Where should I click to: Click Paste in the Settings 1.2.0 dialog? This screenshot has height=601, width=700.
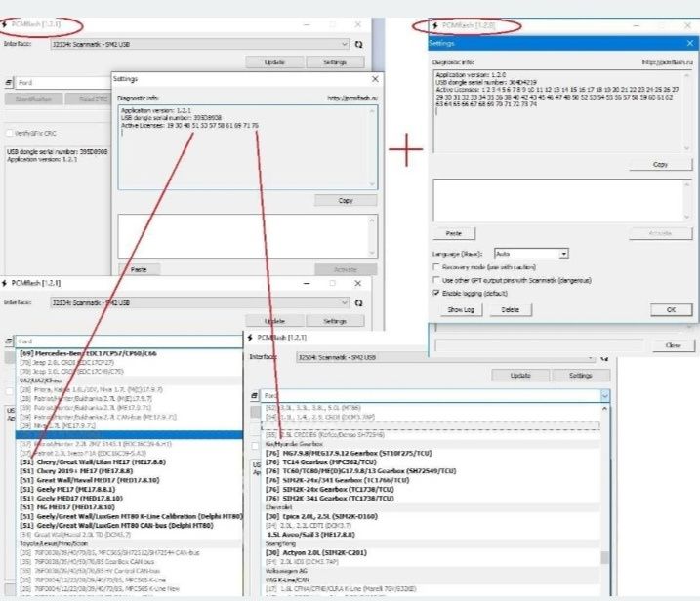(x=454, y=233)
